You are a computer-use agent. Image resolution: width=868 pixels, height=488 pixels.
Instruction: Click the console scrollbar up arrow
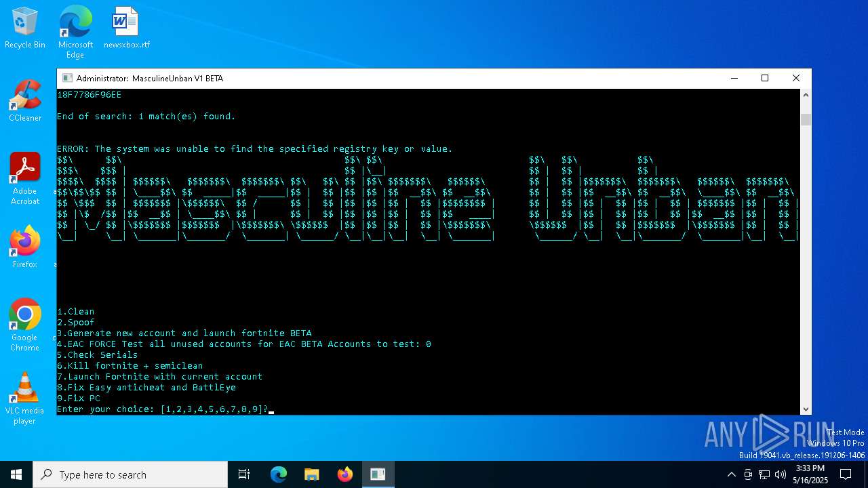click(x=806, y=95)
